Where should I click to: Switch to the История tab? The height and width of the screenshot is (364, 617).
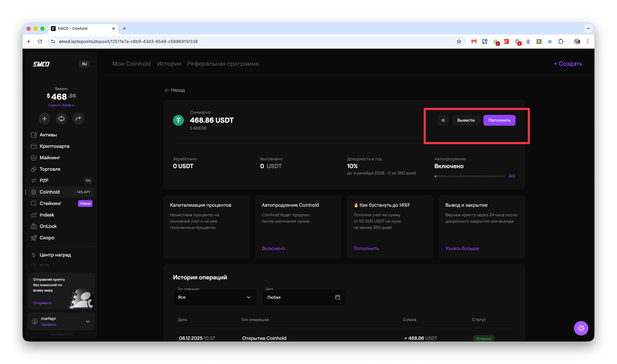[x=169, y=64]
